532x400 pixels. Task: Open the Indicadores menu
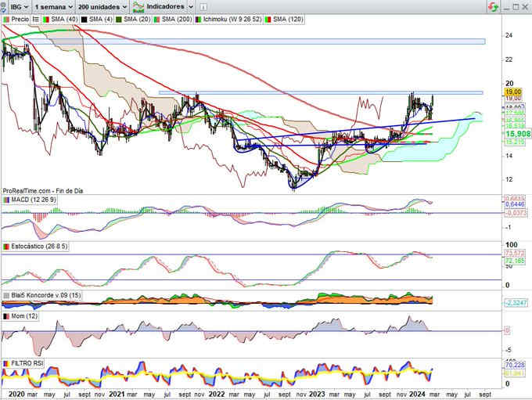pos(169,5)
